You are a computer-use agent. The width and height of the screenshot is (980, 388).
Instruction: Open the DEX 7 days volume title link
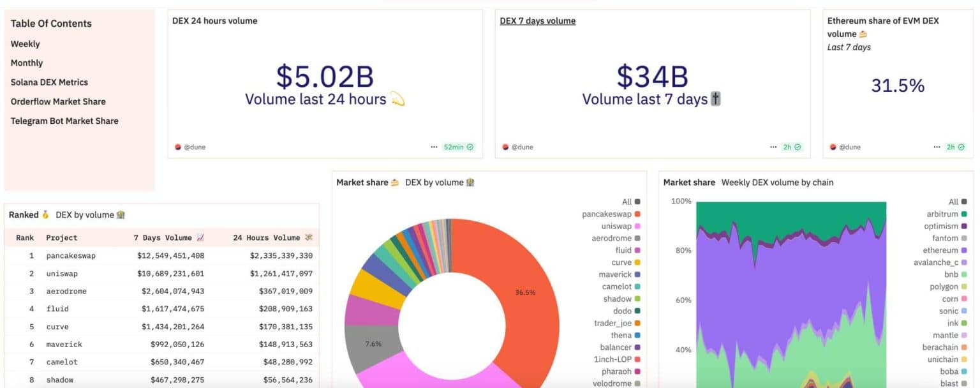[x=537, y=21]
